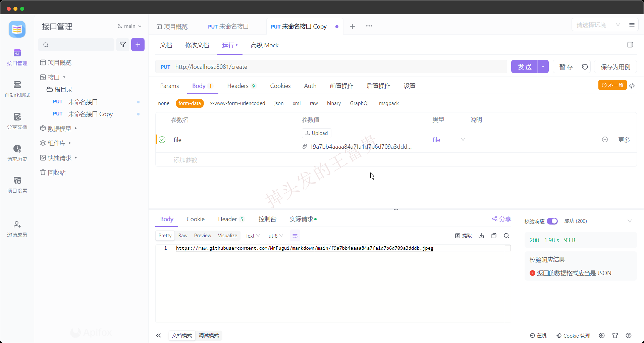
Task: Open the 请选择环境 environment dropdown
Action: (598, 25)
